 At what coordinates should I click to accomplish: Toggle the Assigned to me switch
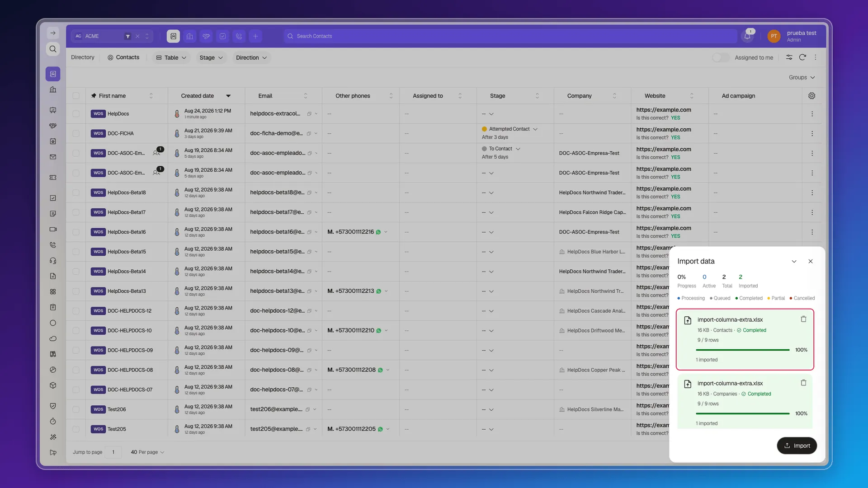point(721,57)
